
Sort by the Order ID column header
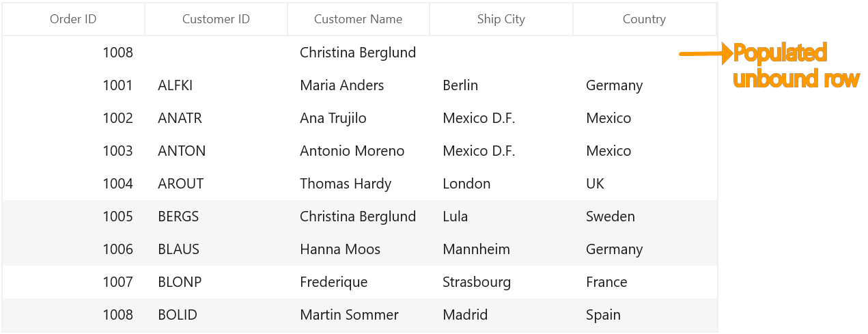[73, 19]
